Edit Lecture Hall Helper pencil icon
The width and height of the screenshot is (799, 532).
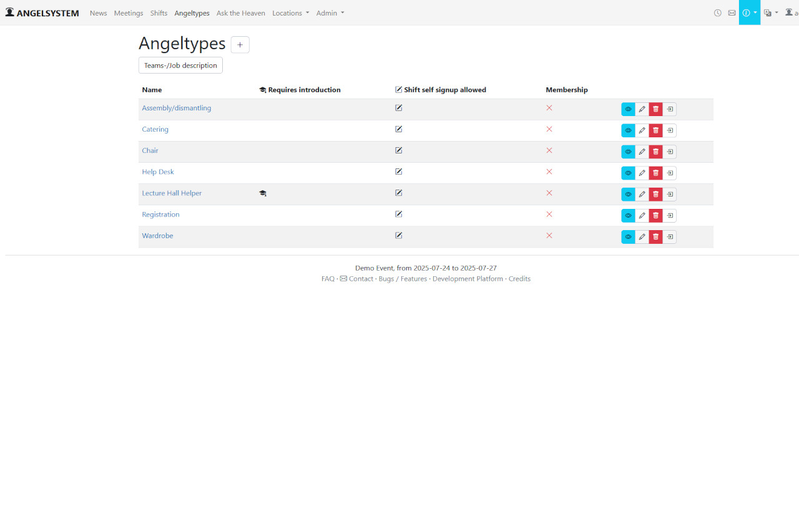tap(642, 194)
